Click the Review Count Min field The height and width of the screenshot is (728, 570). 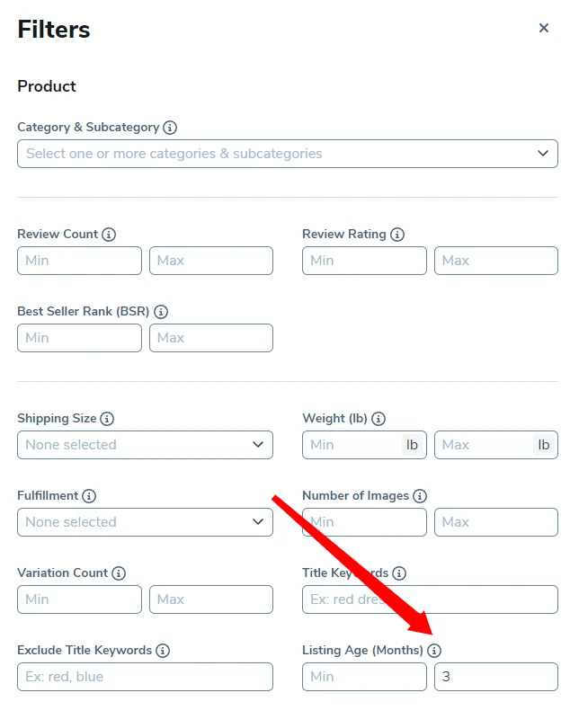click(x=79, y=261)
